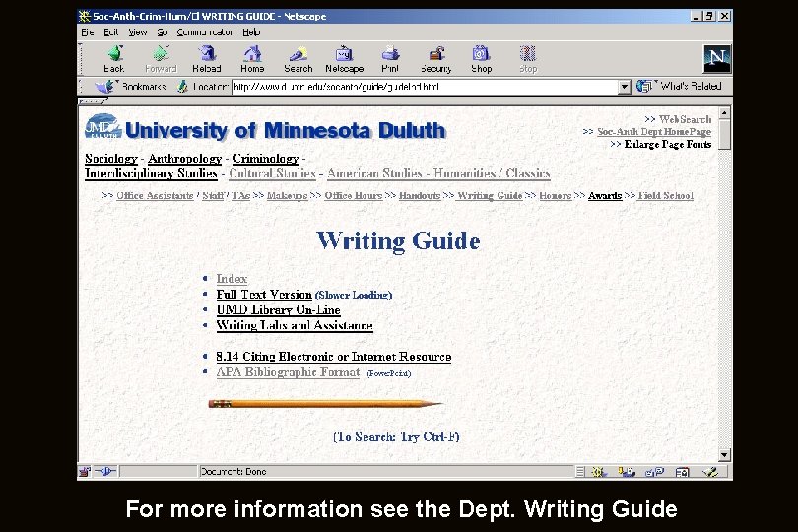Click the scrollbar down arrow

pos(724,455)
